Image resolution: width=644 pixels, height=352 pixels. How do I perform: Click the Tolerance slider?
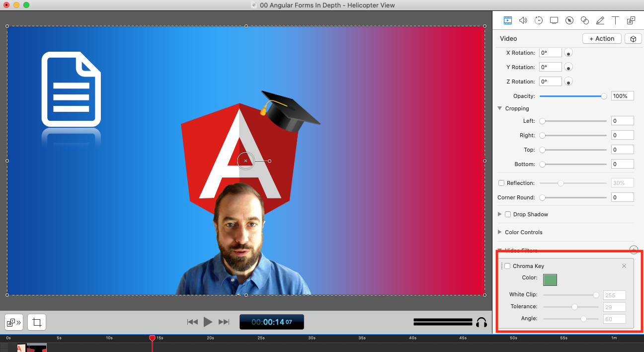click(x=571, y=307)
